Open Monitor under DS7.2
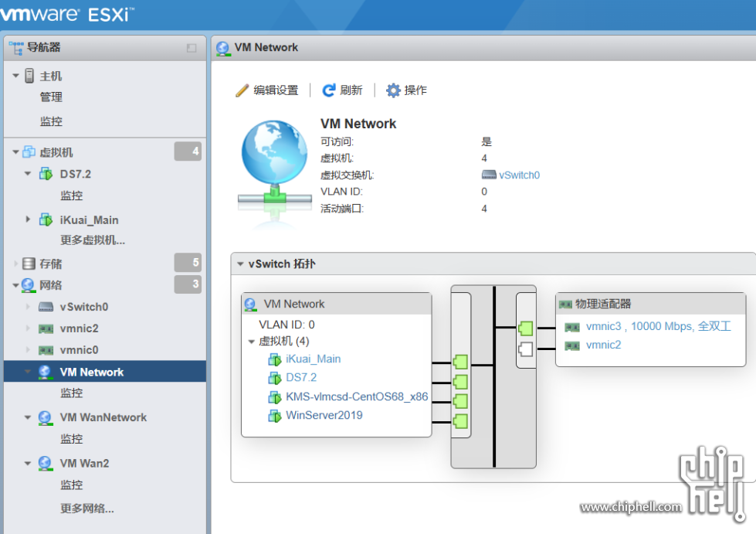 point(71,196)
